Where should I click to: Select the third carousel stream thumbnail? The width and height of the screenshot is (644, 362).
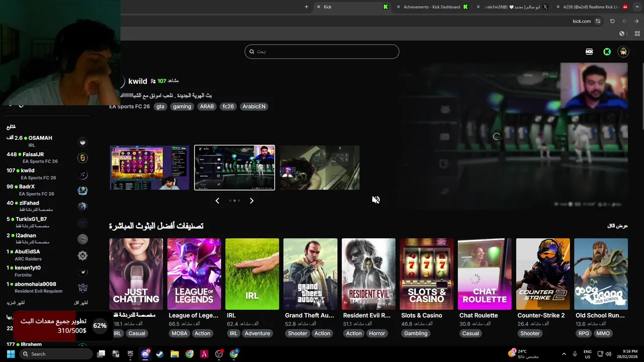[x=319, y=168]
